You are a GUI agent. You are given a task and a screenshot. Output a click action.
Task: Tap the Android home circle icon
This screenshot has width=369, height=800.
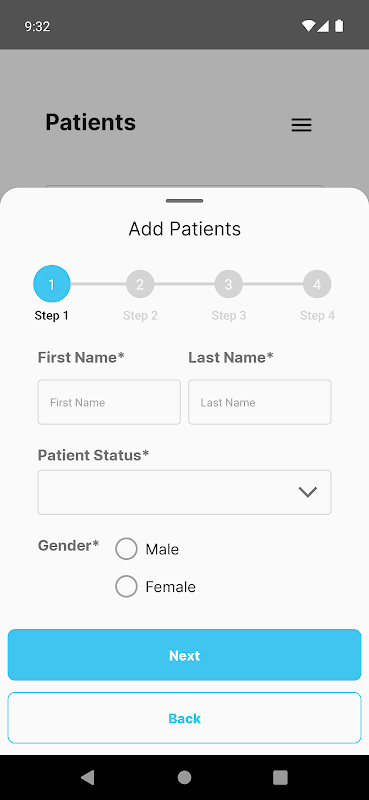184,777
